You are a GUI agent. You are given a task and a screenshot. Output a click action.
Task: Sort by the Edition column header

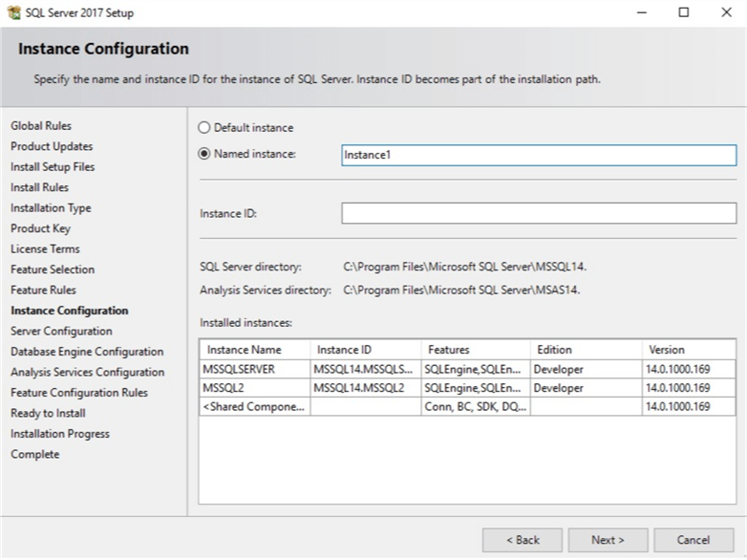tap(586, 350)
